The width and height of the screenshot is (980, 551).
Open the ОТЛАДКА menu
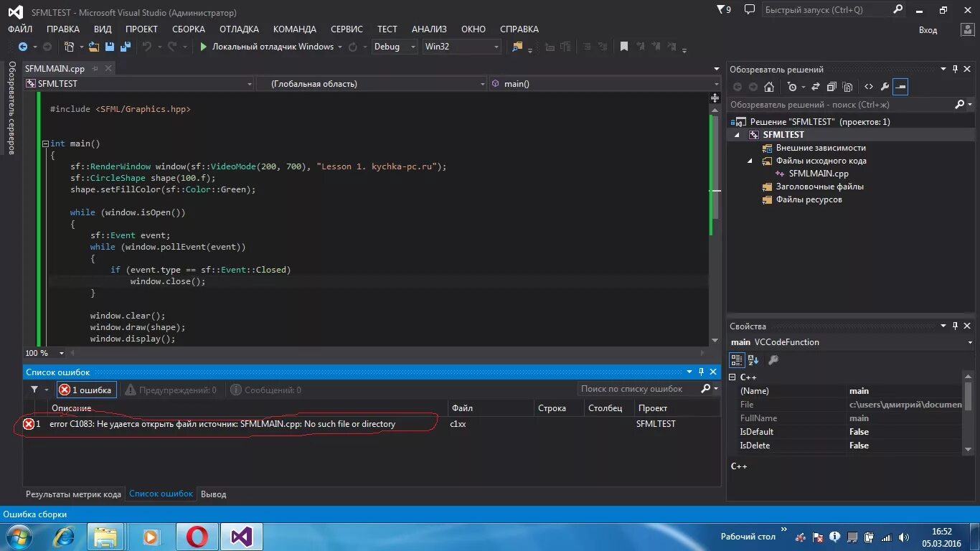[x=239, y=29]
